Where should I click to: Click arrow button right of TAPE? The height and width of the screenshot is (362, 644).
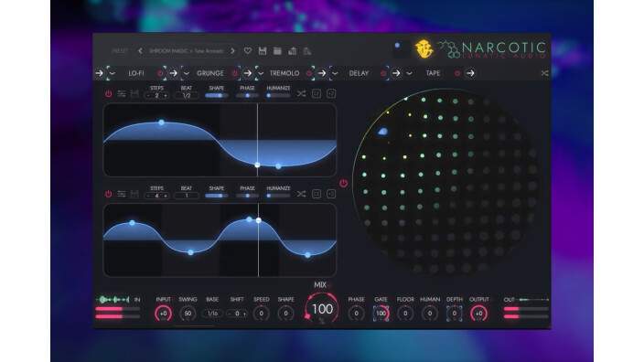470,73
